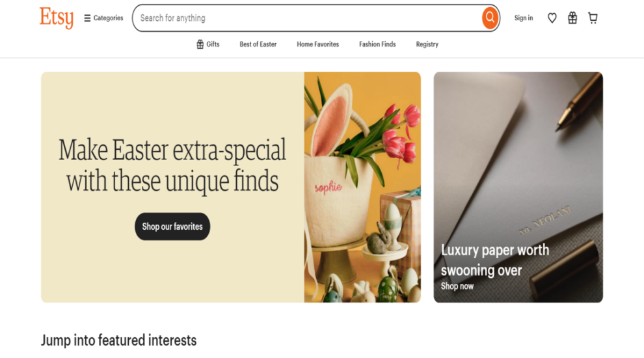The width and height of the screenshot is (644, 358).
Task: Browse Fashion Finds
Action: pos(377,44)
